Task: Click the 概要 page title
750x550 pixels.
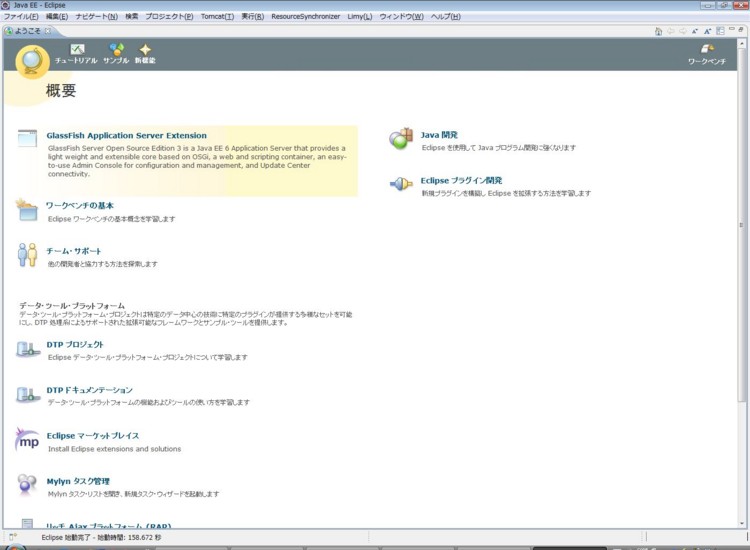Action: (x=61, y=90)
